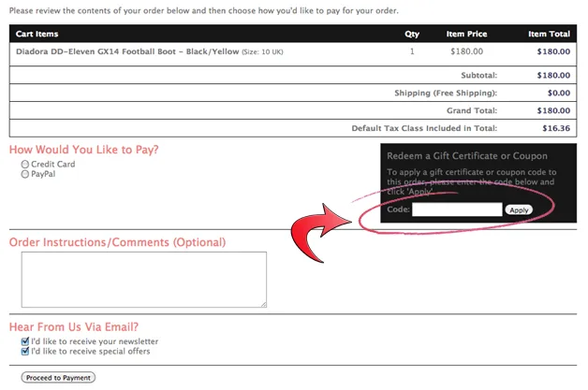Select the Credit Card radio button
The image size is (588, 390).
[24, 165]
